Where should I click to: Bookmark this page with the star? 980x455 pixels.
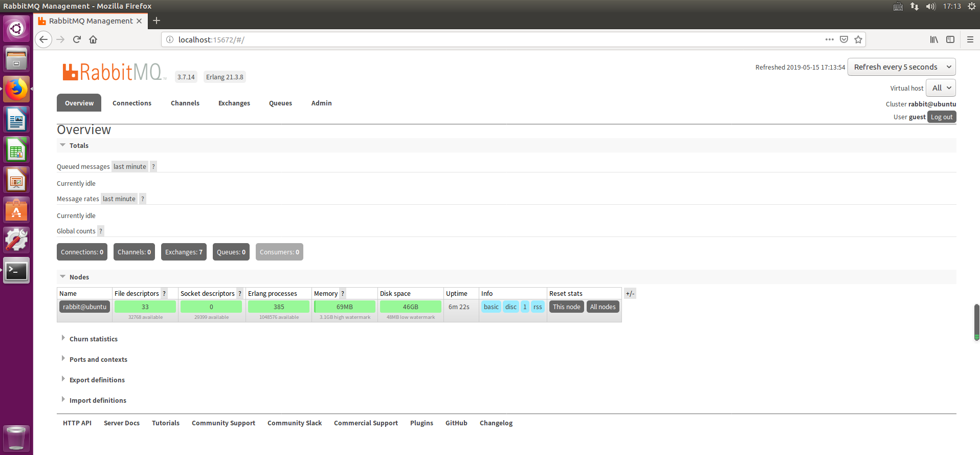coord(858,39)
